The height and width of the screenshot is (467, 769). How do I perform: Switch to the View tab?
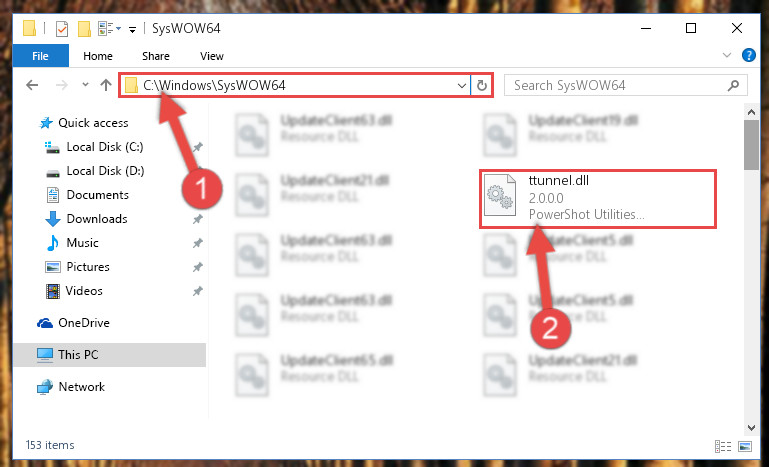212,56
